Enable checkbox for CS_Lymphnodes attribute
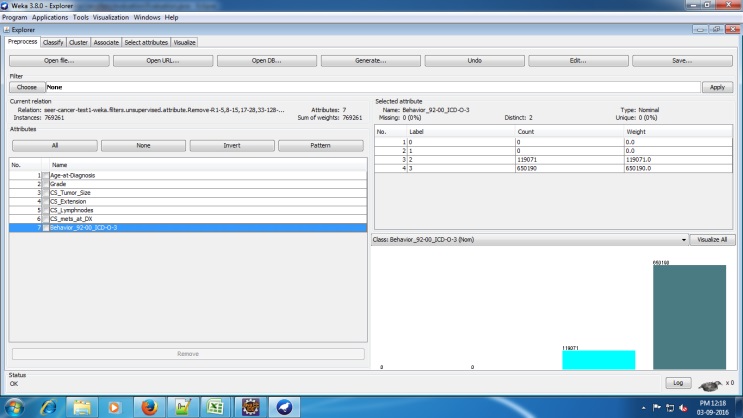The width and height of the screenshot is (743, 418). pyautogui.click(x=45, y=210)
